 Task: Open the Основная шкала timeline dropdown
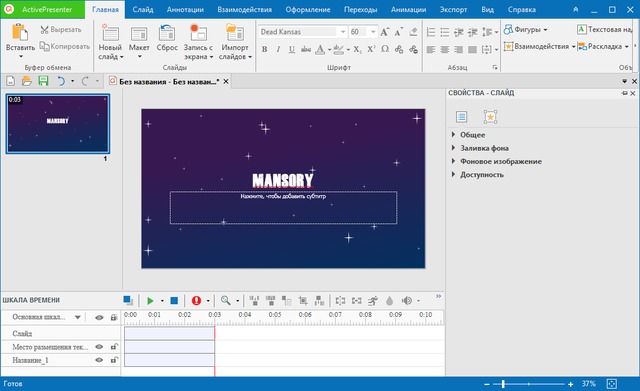[77, 317]
